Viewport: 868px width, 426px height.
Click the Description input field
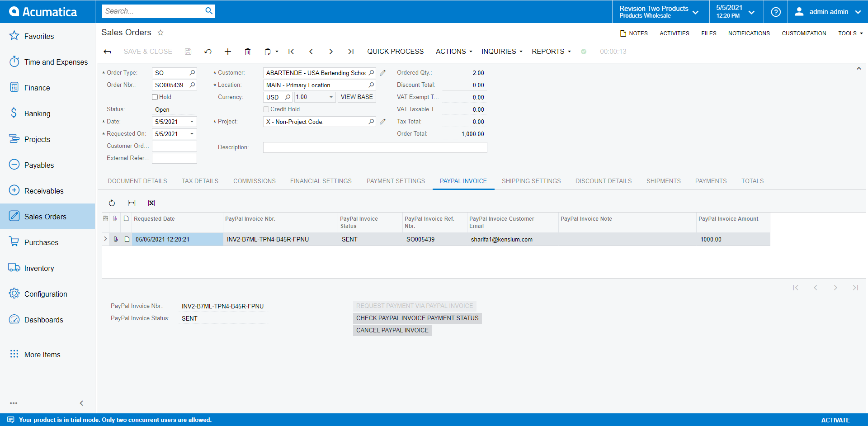[375, 147]
